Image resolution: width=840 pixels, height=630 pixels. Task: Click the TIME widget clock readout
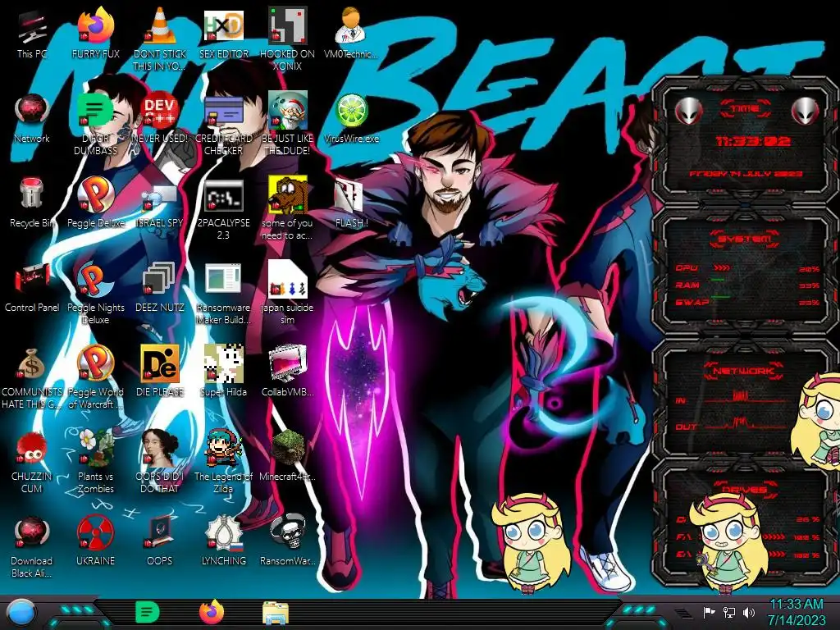point(753,141)
